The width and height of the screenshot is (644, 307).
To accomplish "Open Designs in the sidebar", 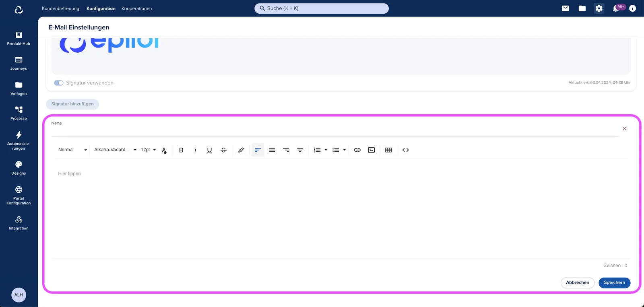I will pos(19,168).
